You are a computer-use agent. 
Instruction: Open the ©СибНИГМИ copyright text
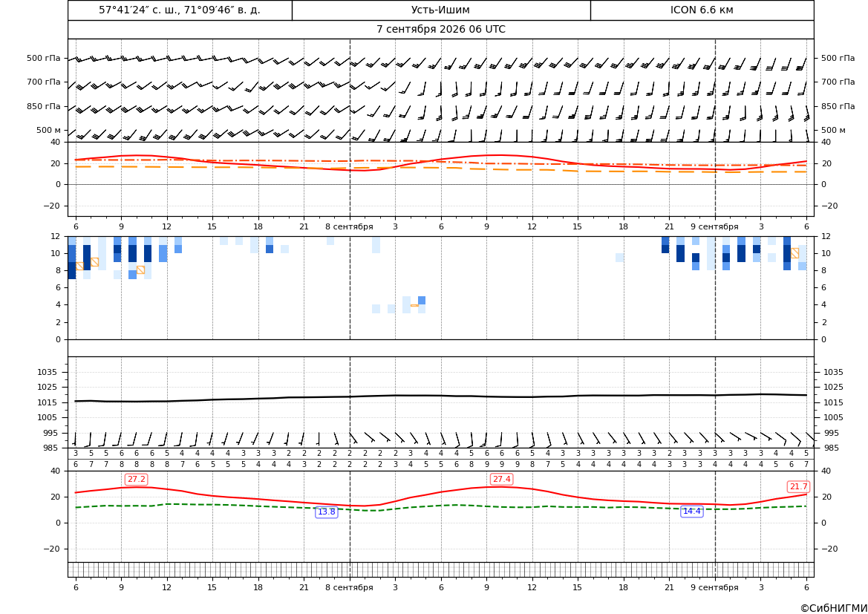pos(834,608)
